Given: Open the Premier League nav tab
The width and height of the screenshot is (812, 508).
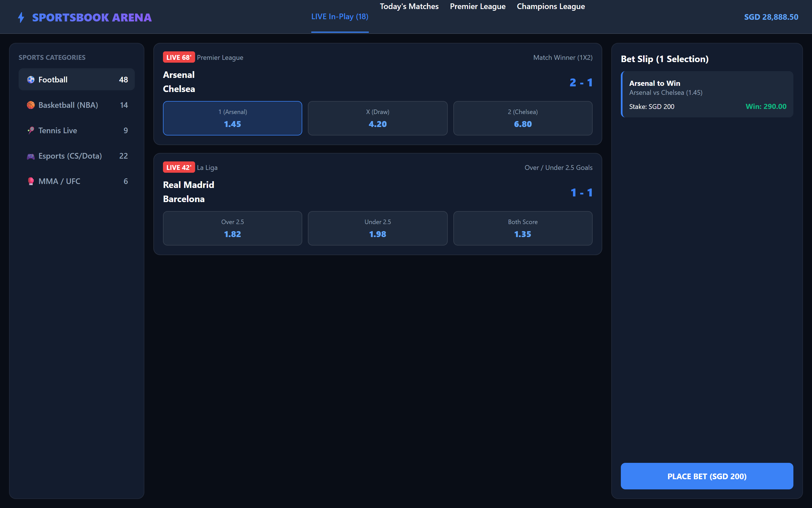Looking at the screenshot, I should coord(477,6).
